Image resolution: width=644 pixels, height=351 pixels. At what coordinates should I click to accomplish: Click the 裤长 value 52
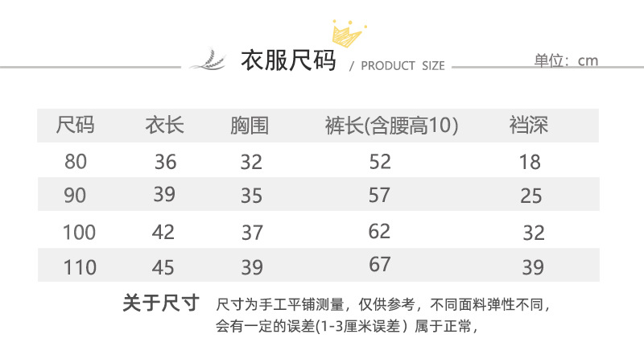click(x=380, y=162)
